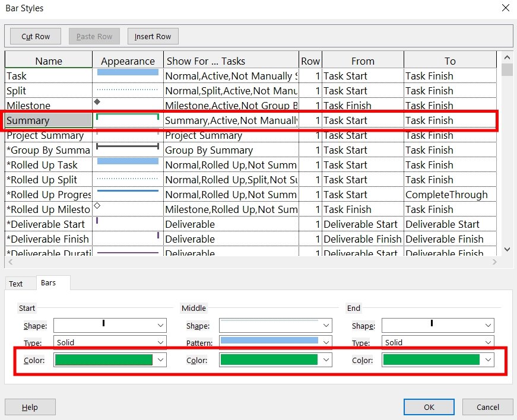
Task: Click the green Middle color swatch
Action: [269, 359]
